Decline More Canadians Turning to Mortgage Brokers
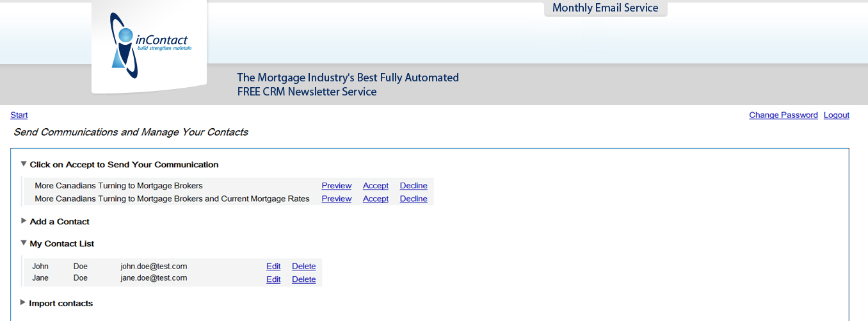Screen dimensions: 868x321 point(414,186)
